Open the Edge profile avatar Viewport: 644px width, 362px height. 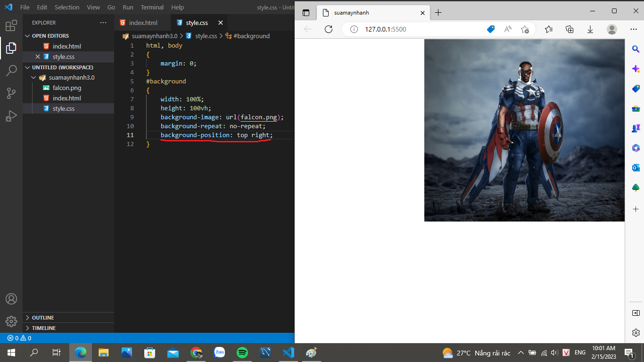pos(612,29)
